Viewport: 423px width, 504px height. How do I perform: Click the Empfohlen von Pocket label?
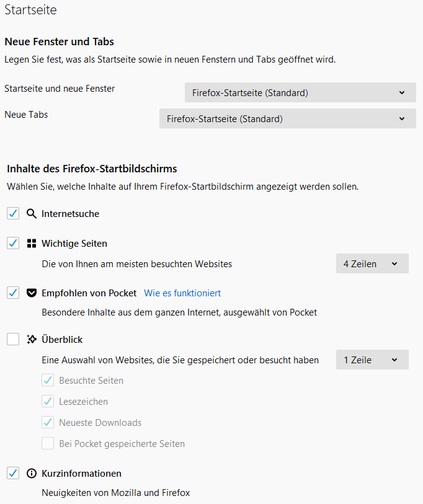pyautogui.click(x=89, y=293)
